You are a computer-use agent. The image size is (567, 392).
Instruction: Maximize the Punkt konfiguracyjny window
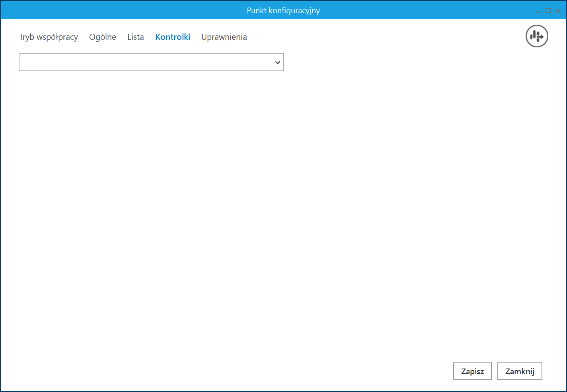pyautogui.click(x=548, y=11)
